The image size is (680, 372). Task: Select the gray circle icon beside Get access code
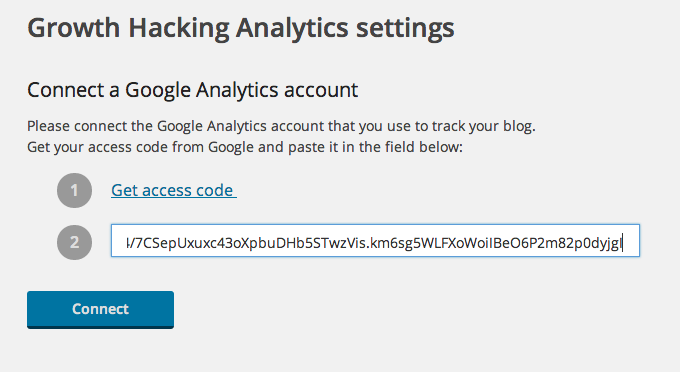(74, 190)
